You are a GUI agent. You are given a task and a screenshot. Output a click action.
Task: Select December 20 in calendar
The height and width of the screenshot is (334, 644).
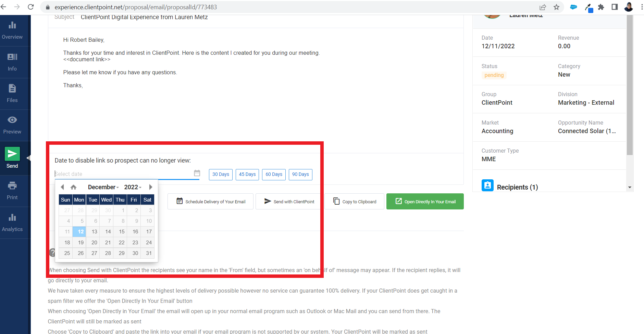click(x=93, y=243)
